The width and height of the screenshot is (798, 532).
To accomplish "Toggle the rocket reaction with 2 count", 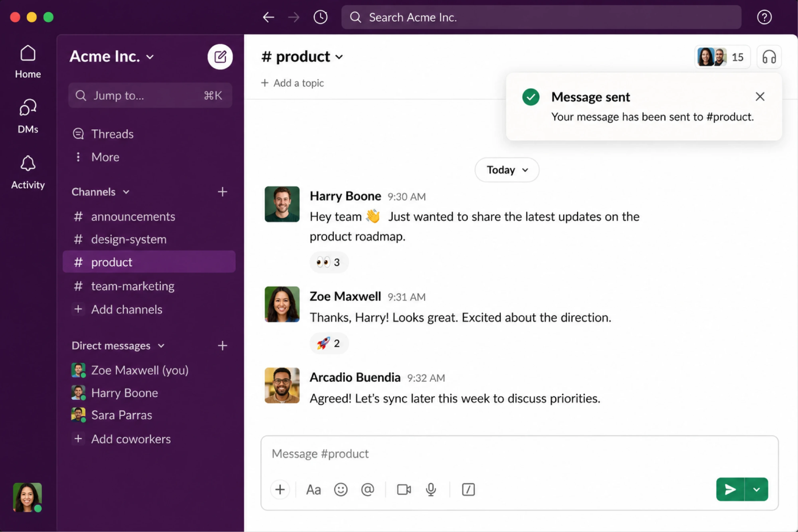I will (329, 343).
